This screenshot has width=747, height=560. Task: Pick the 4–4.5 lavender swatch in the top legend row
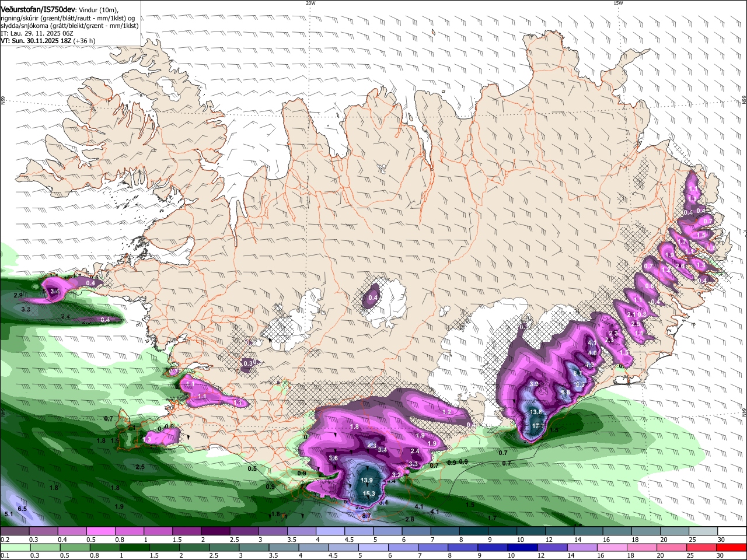(x=330, y=531)
